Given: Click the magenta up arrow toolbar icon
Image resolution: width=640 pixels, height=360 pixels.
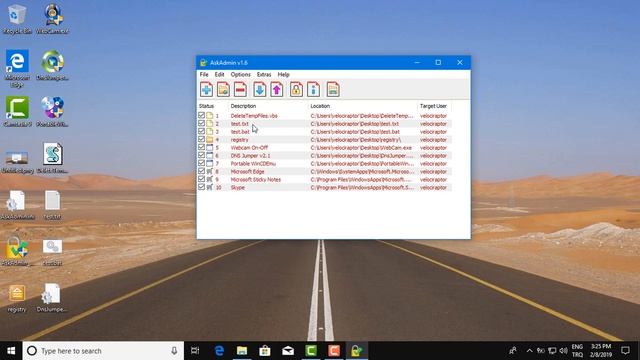Looking at the screenshot, I should tap(277, 89).
